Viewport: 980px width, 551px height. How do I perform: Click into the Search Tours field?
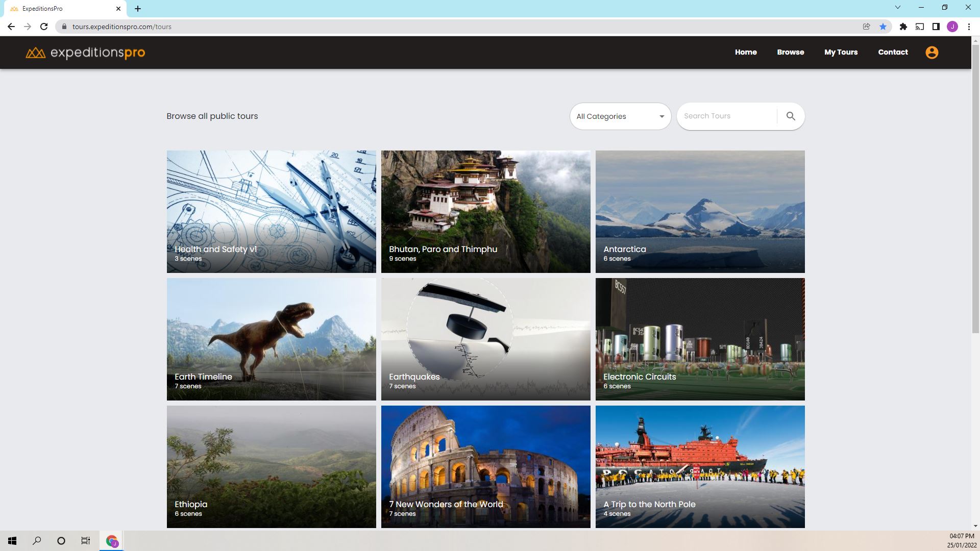click(727, 116)
